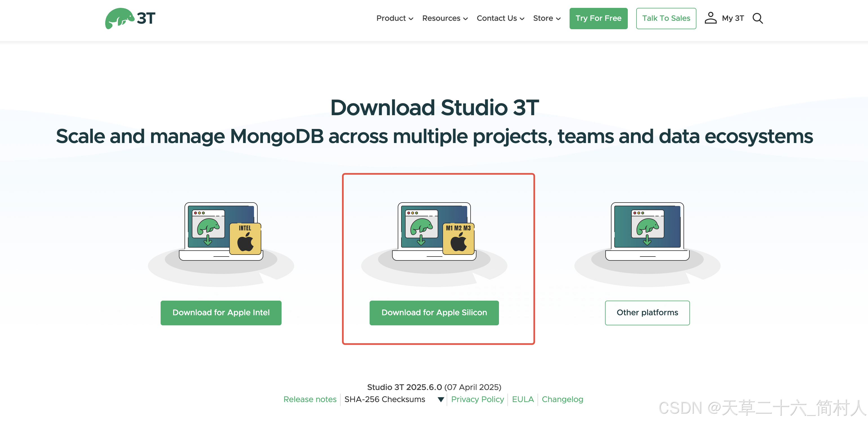This screenshot has width=868, height=422.
Task: Open the Contact Us menu
Action: point(500,18)
